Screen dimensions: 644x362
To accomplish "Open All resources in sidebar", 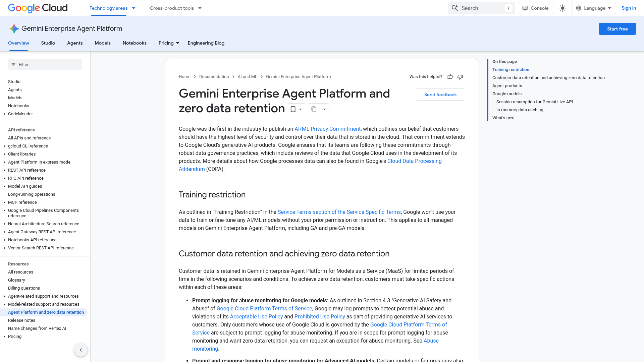I will [20, 272].
